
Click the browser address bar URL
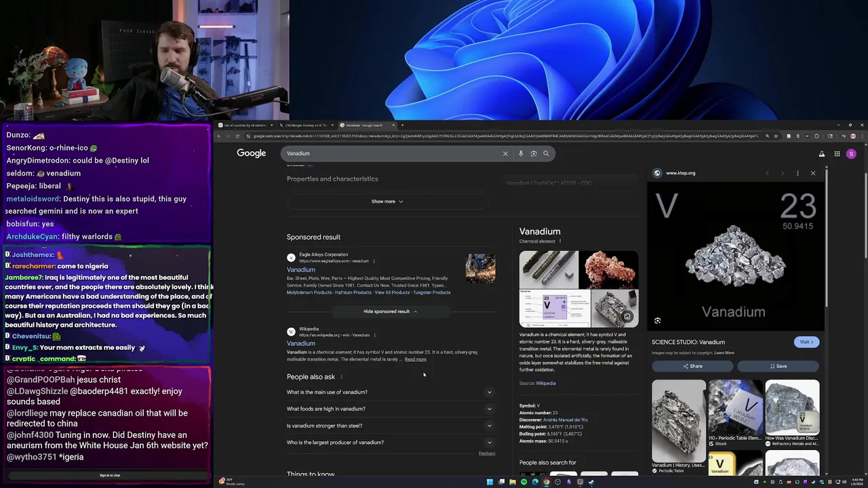[x=505, y=136]
